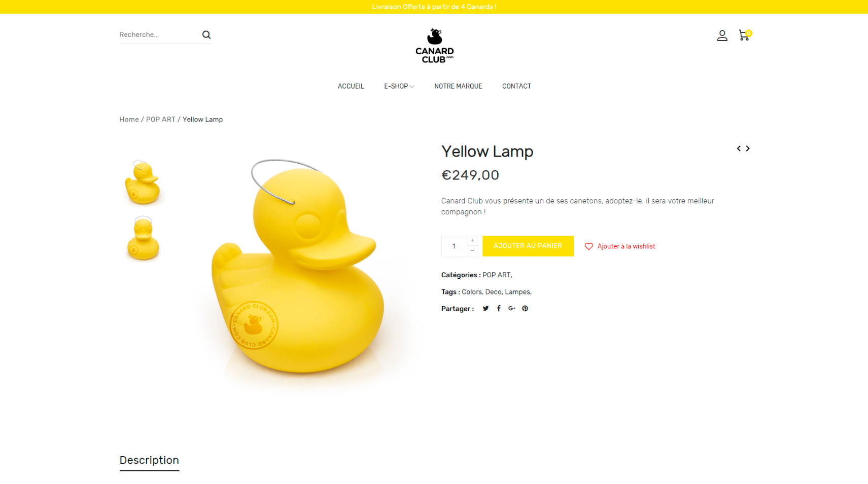The width and height of the screenshot is (868, 484).
Task: Select the Description tab
Action: tap(149, 460)
